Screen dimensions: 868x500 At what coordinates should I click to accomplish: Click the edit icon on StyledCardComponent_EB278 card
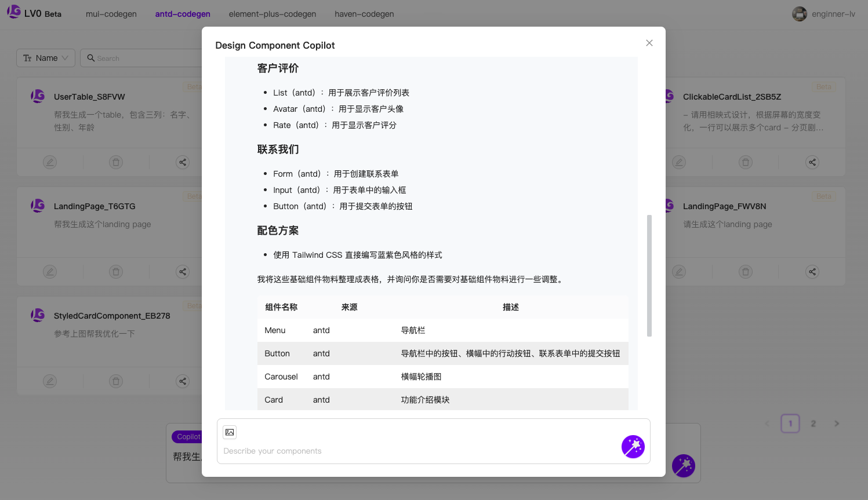(x=50, y=381)
